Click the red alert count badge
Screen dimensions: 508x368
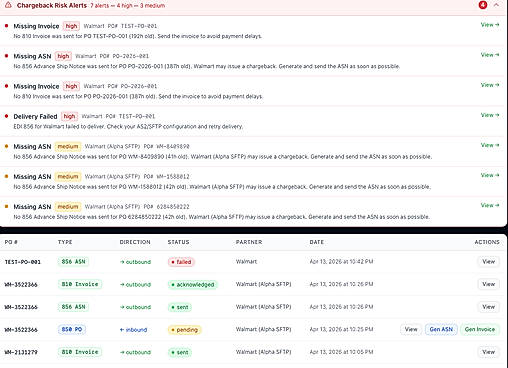pyautogui.click(x=483, y=5)
